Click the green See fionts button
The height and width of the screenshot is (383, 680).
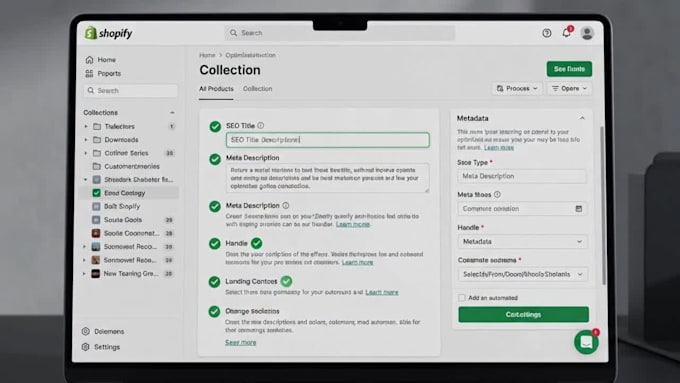coord(569,69)
